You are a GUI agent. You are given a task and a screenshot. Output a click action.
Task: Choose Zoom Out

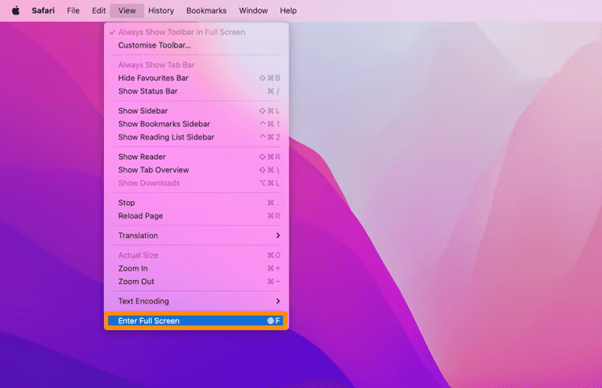196,281
